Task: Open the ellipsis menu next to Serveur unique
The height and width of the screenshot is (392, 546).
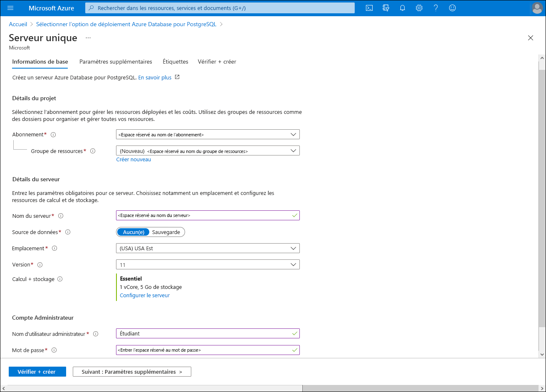Action: (88, 38)
